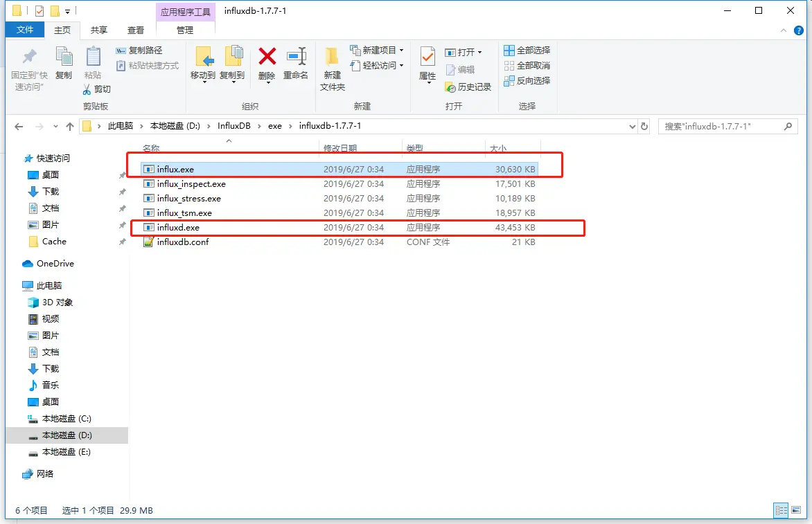This screenshot has width=812, height=524.
Task: Expand the address bar history dropdown
Action: [633, 126]
